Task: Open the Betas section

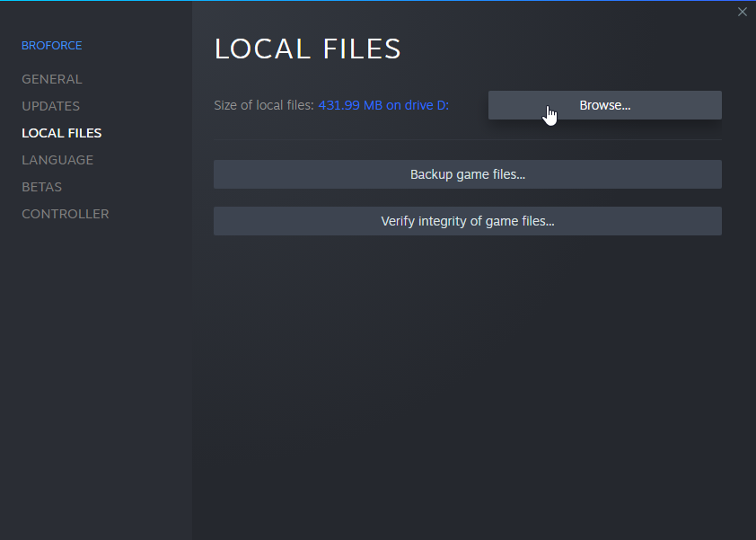Action: tap(41, 187)
